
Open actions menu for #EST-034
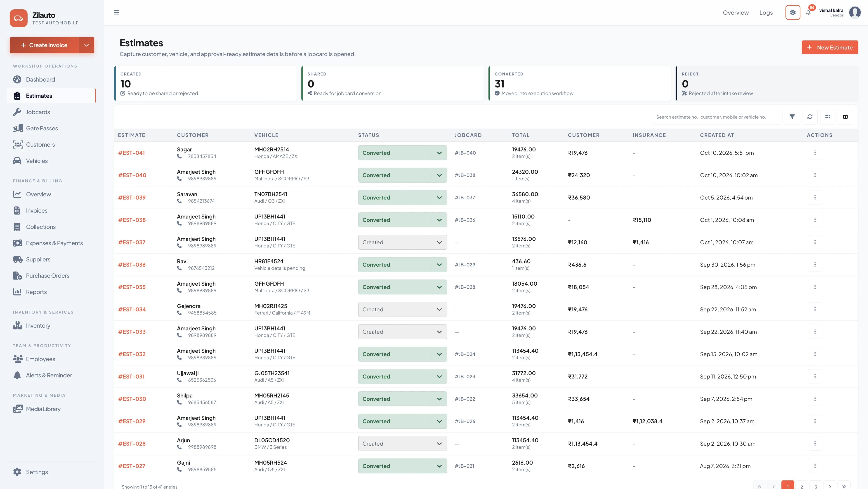(815, 309)
